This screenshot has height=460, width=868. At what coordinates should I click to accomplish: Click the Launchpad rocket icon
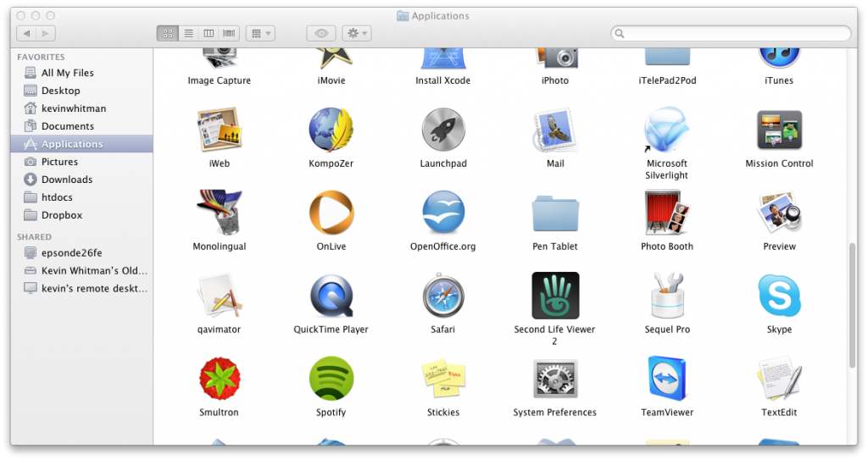pyautogui.click(x=442, y=130)
